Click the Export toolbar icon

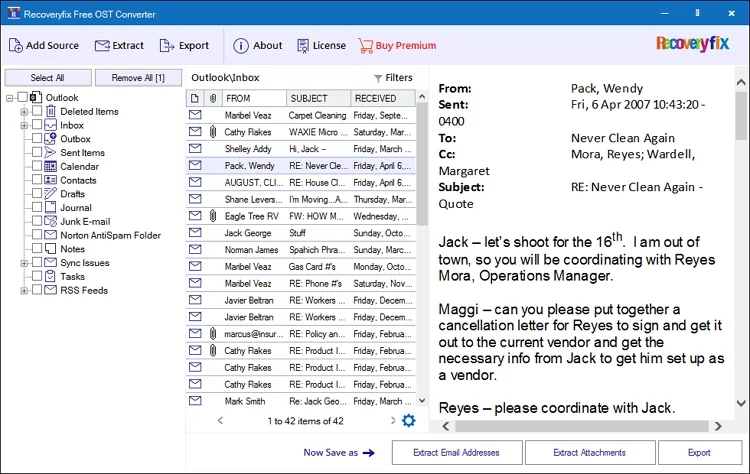[x=167, y=45]
